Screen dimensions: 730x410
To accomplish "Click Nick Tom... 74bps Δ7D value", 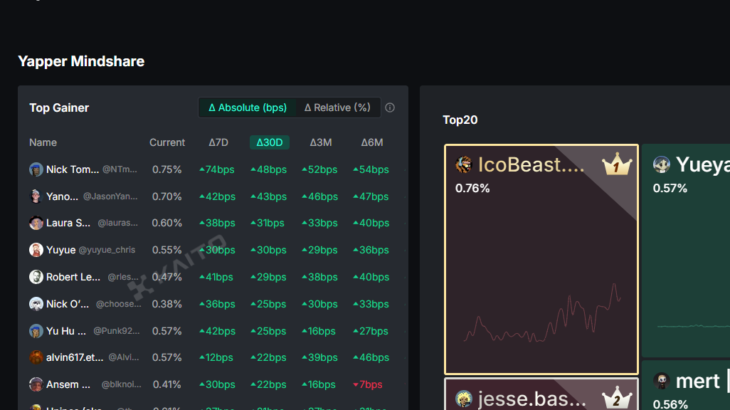I will [x=216, y=169].
